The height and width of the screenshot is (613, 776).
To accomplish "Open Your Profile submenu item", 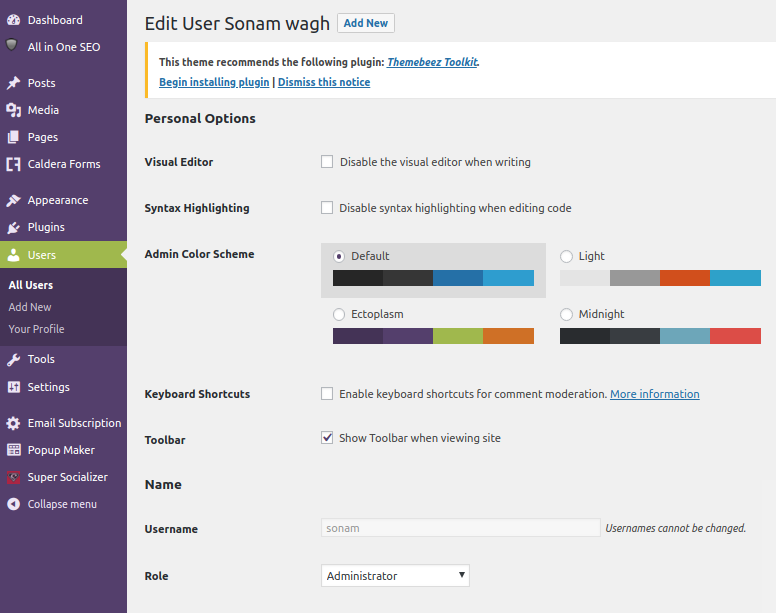I will [x=36, y=329].
